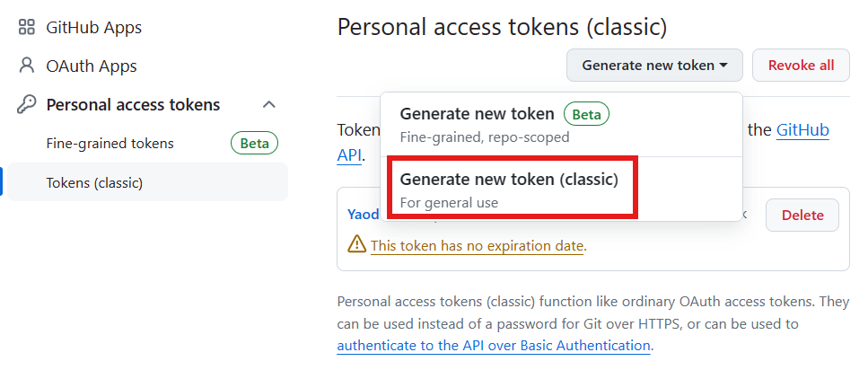The height and width of the screenshot is (370, 868).
Task: Click the OAuth Apps person icon
Action: click(x=27, y=66)
